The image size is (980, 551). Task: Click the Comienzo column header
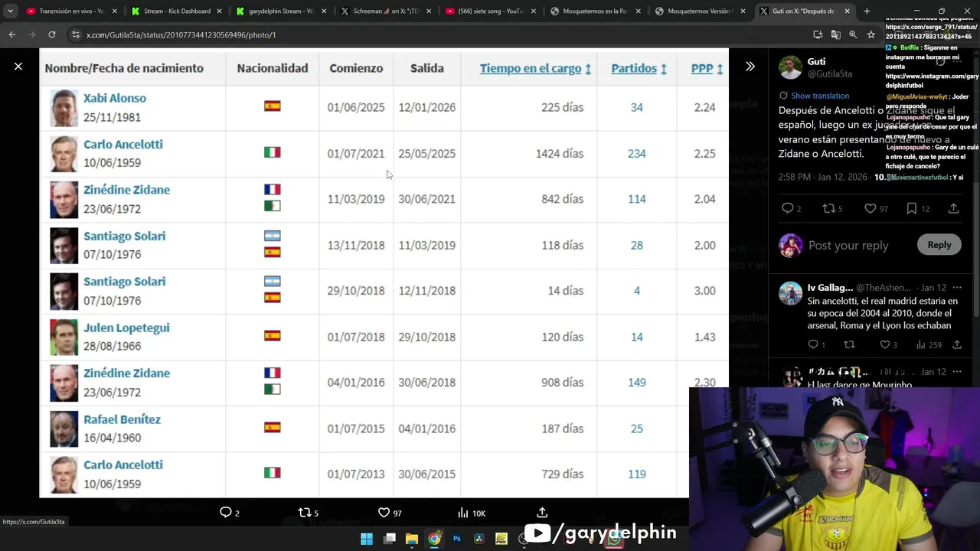coord(356,68)
